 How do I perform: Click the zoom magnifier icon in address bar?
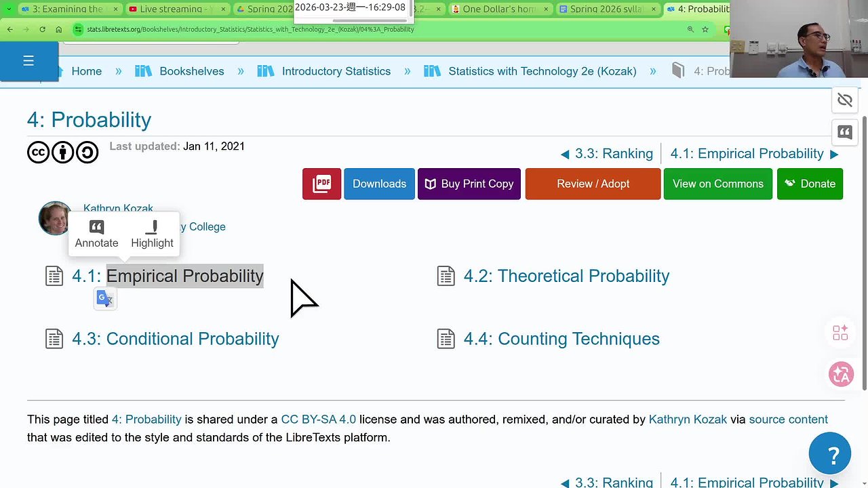pyautogui.click(x=690, y=30)
